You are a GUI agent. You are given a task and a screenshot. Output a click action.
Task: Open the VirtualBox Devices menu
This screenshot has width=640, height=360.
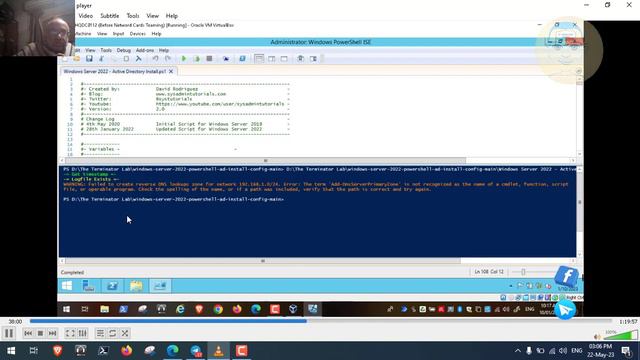[138, 34]
